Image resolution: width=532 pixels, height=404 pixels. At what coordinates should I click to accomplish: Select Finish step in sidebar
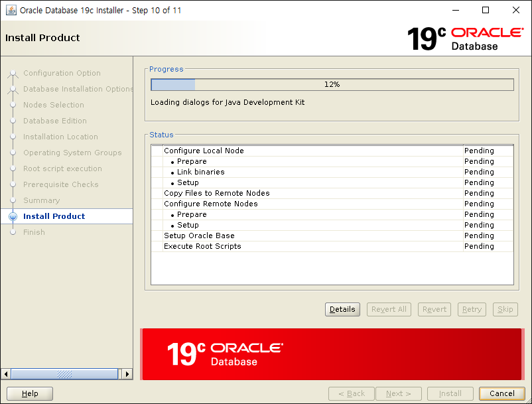[34, 232]
